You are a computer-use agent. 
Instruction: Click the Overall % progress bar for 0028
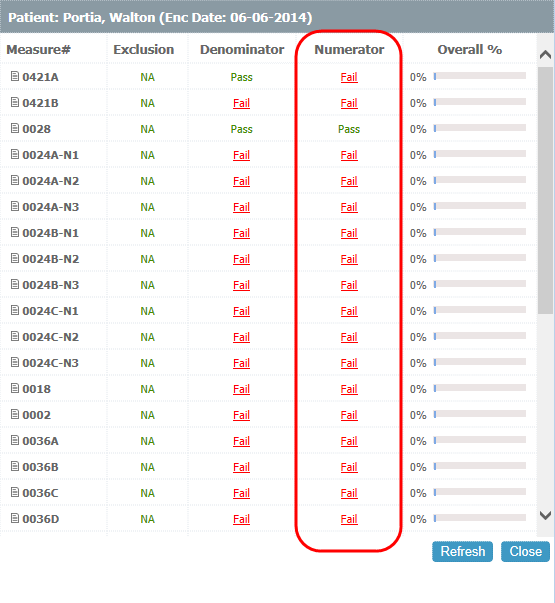coord(480,128)
